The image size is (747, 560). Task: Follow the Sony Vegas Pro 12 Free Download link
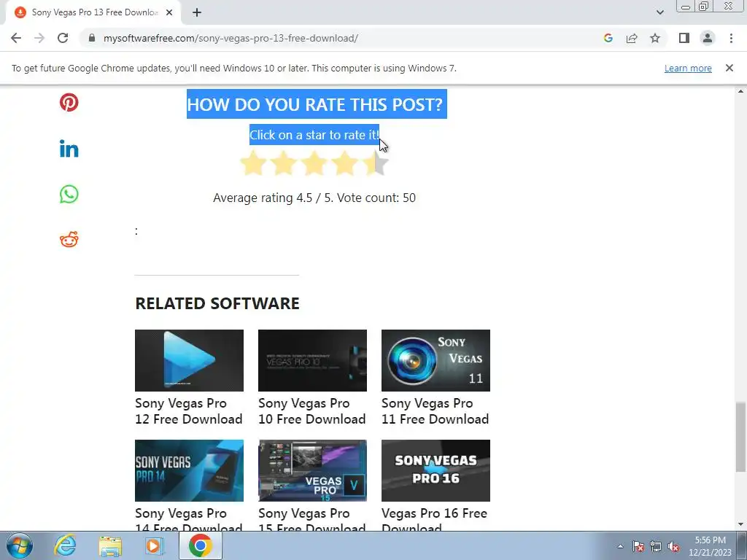tap(189, 411)
